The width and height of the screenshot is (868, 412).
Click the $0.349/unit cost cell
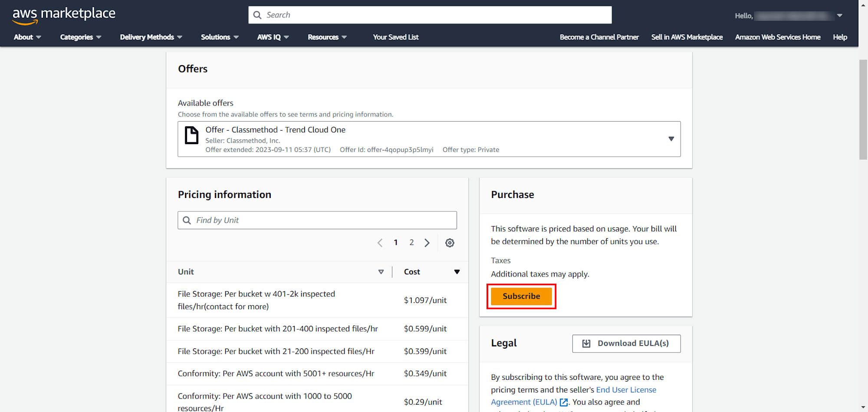[425, 374]
